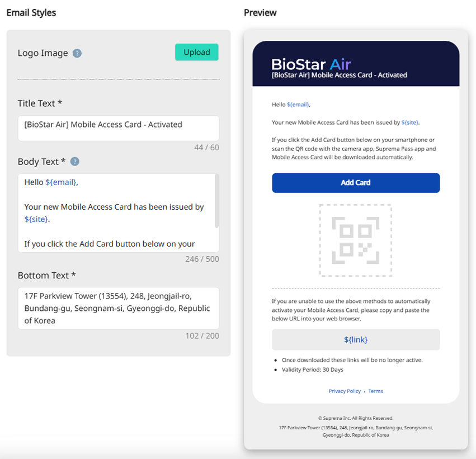Click the ${email} placeholder in preview greeting
The width and height of the screenshot is (476, 459).
click(x=298, y=105)
